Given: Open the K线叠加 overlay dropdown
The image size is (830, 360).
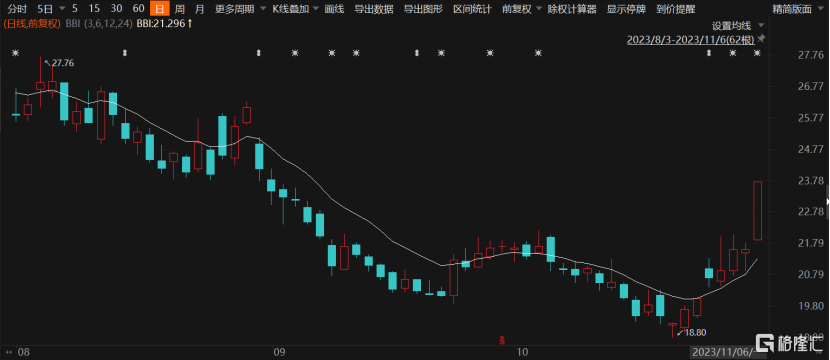Looking at the screenshot, I should (315, 9).
